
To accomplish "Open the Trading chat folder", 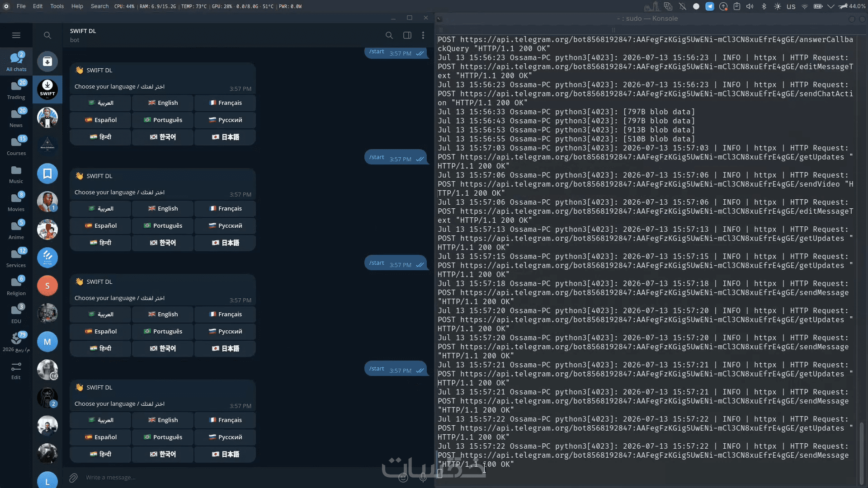I will (x=16, y=89).
